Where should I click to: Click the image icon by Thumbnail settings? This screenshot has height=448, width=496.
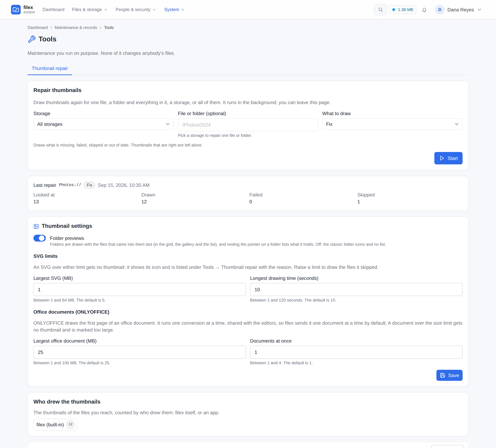coord(36,226)
